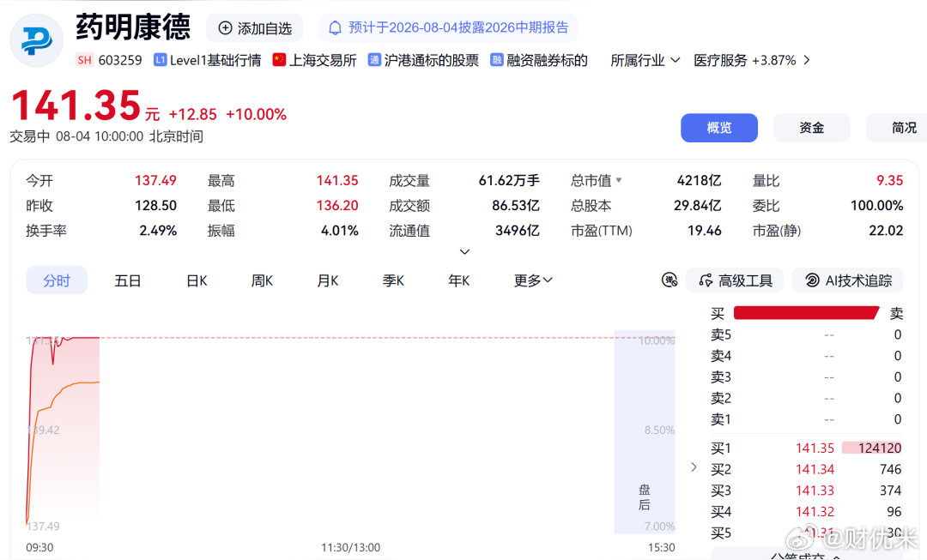The image size is (927, 560).
Task: Open the 更多 chart period dropdown
Action: tap(533, 280)
